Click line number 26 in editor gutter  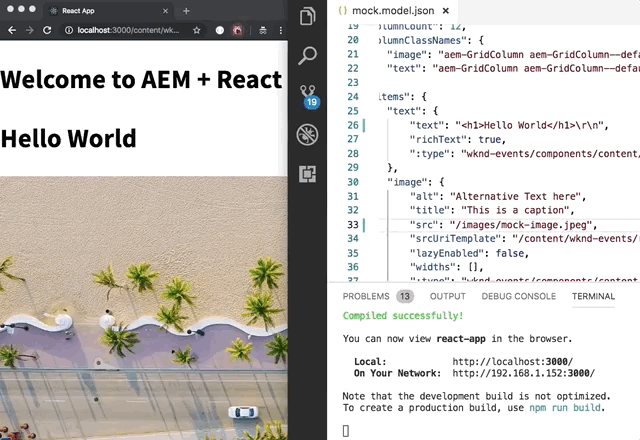(353, 125)
